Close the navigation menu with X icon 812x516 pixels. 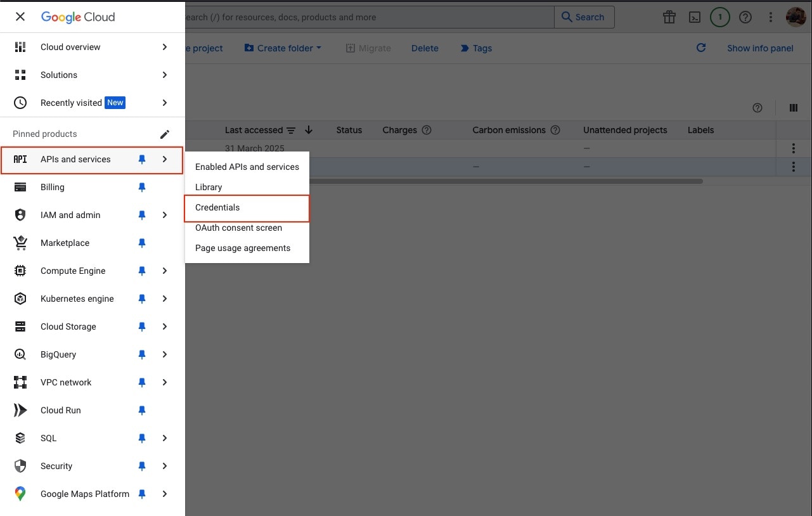click(x=20, y=17)
